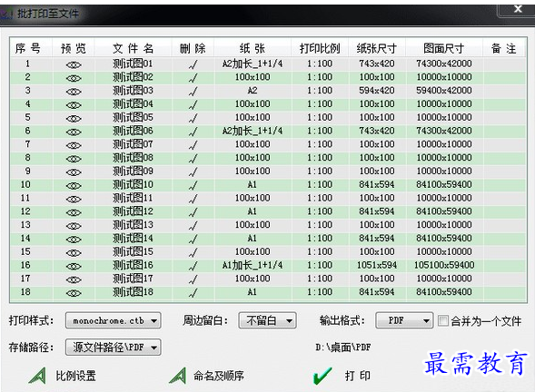Click print scale 1:100 in row 7
Viewport: 535px width, 392px height.
click(320, 144)
